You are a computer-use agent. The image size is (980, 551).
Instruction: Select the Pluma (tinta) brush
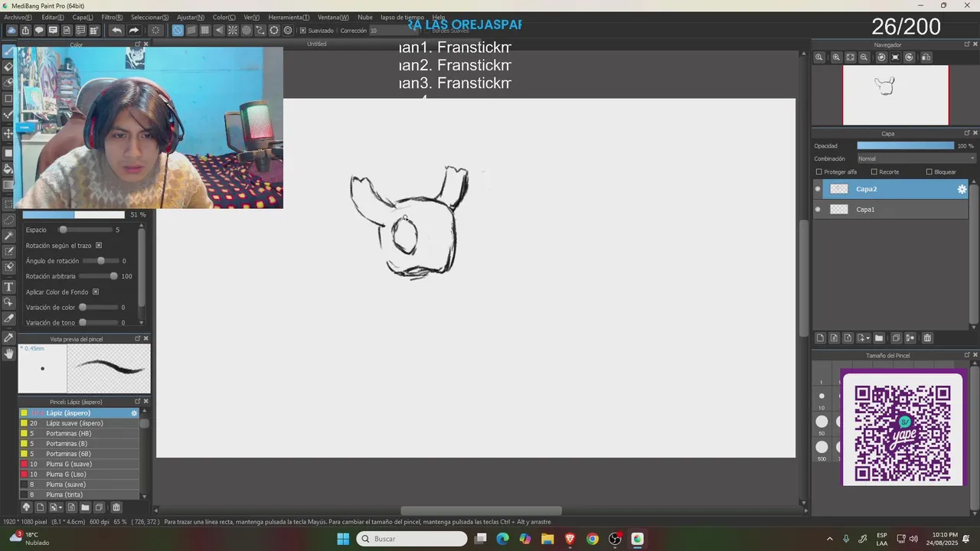coord(80,494)
